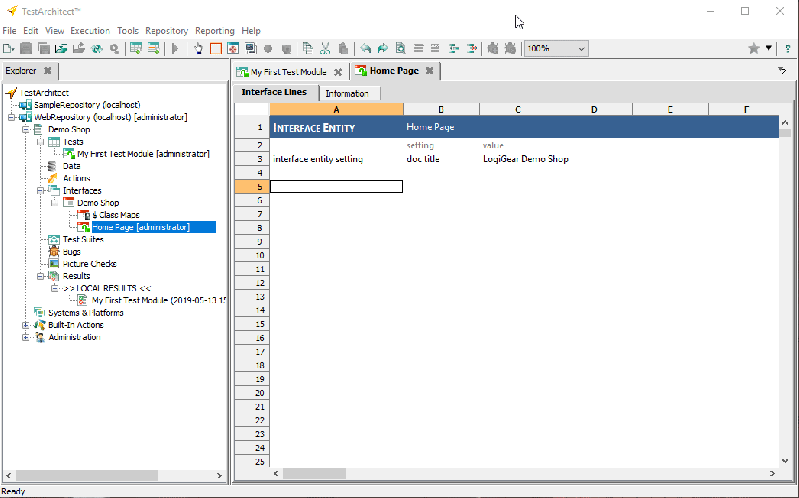Select the Picture Checks tree item

tap(90, 264)
